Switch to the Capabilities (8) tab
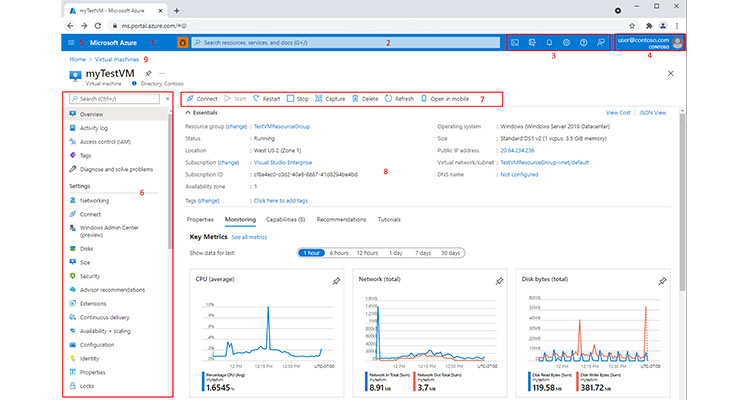Viewport: 748px width, 400px height. (285, 220)
